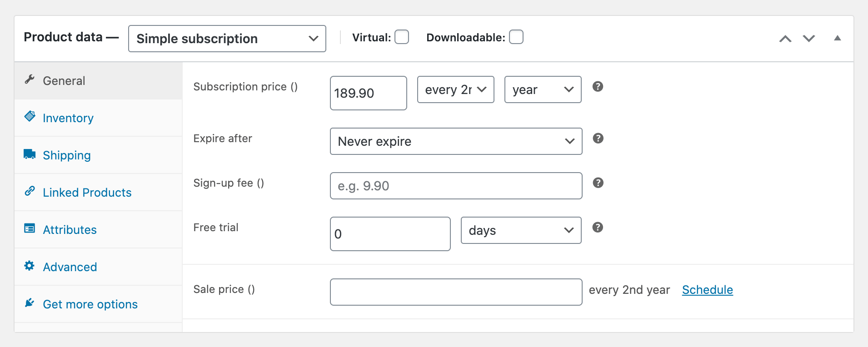Click the Free trial length field
Image resolution: width=868 pixels, height=347 pixels.
click(390, 234)
